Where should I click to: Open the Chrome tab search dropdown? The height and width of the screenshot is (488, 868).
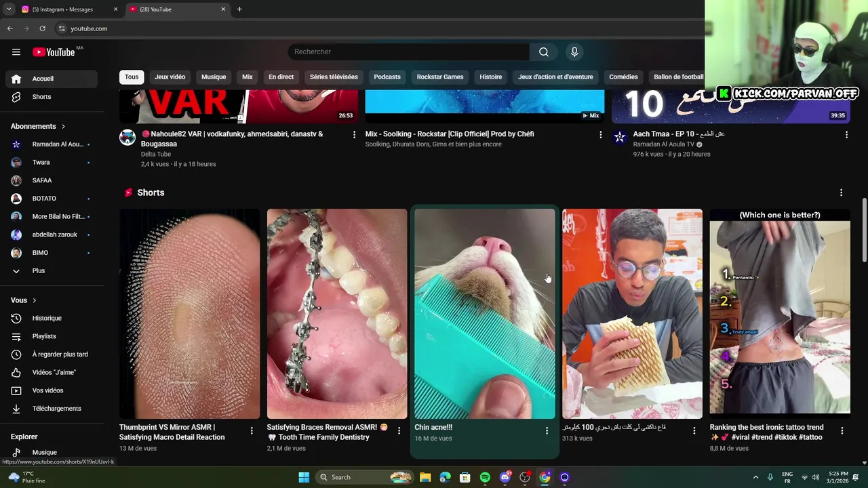8,9
